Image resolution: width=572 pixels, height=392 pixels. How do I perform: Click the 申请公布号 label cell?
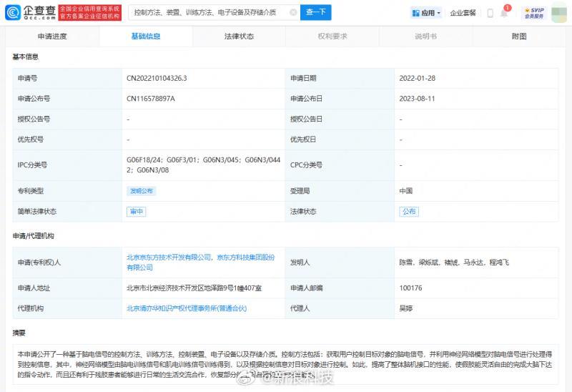(x=67, y=99)
